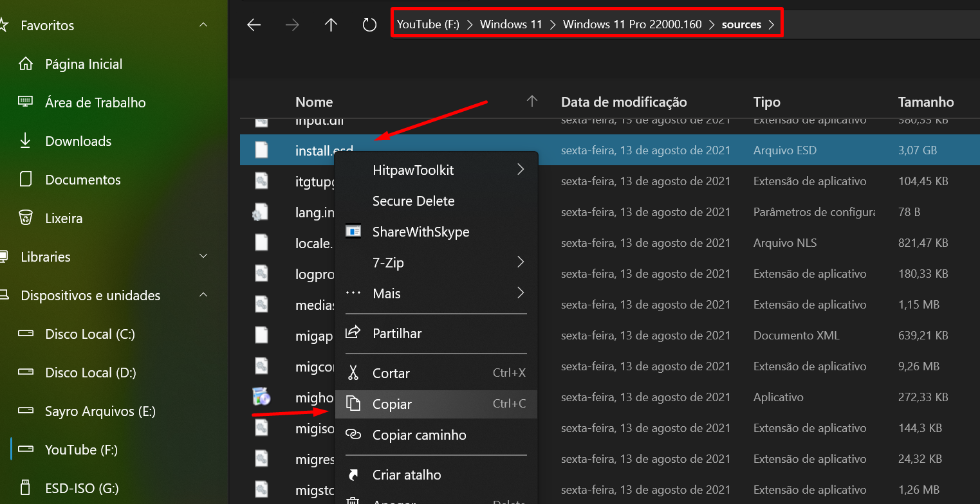Click the Downloads arrow icon in sidebar
980x504 pixels.
tap(26, 141)
